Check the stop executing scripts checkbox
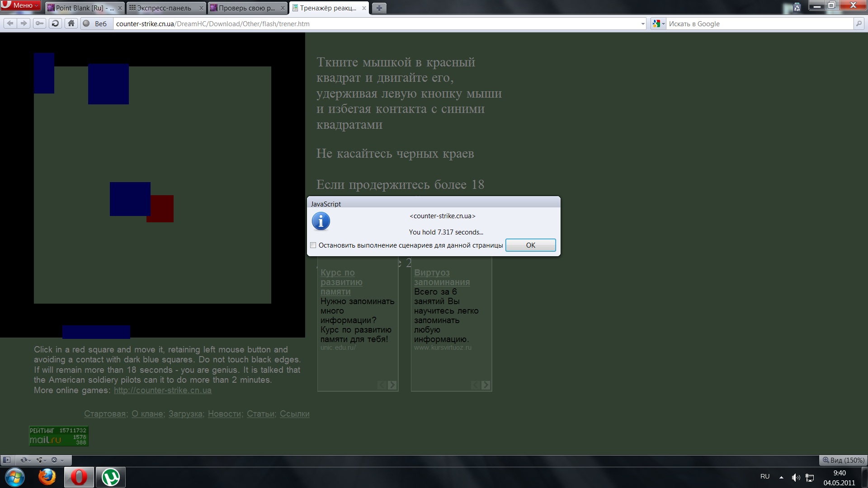 pos(313,245)
